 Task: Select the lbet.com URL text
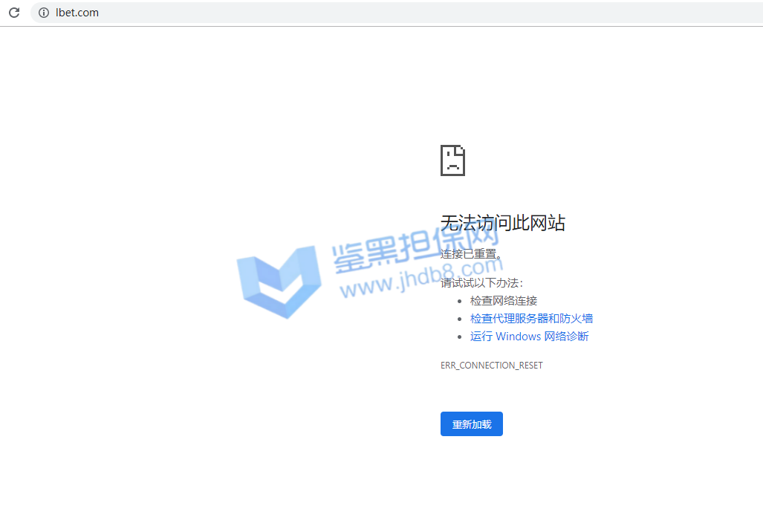coord(77,13)
